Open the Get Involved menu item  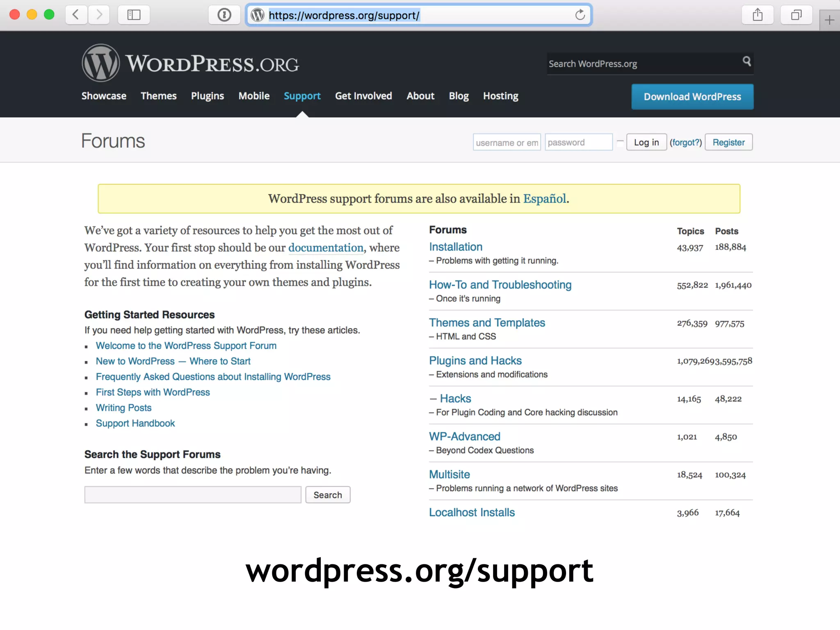[x=363, y=96]
